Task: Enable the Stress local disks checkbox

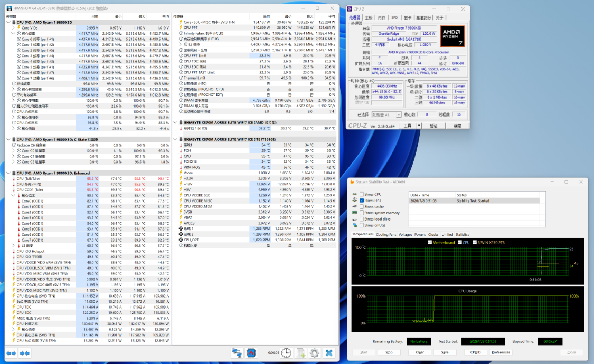Action: (362, 219)
